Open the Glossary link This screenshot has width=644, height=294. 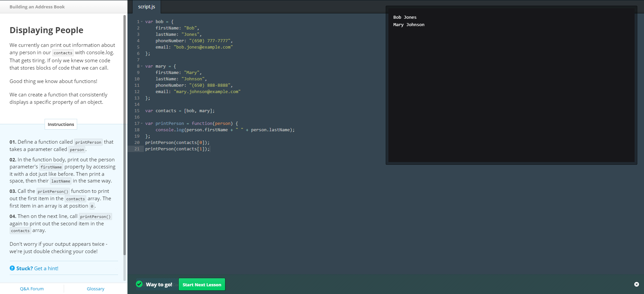click(96, 289)
